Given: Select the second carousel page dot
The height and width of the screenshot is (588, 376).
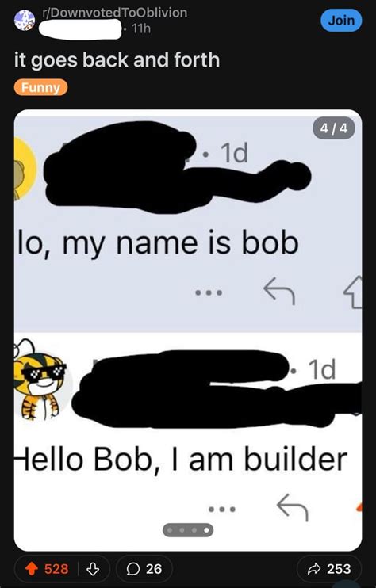Looking at the screenshot, I should (x=182, y=530).
